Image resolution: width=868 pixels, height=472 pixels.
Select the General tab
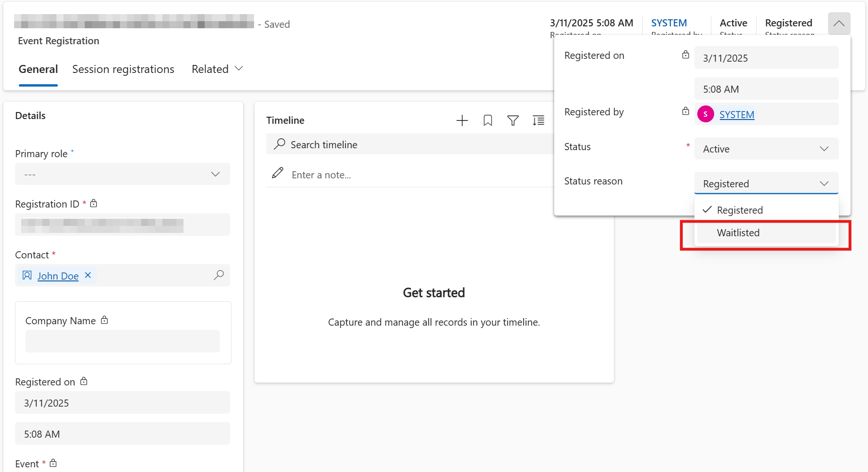(38, 69)
